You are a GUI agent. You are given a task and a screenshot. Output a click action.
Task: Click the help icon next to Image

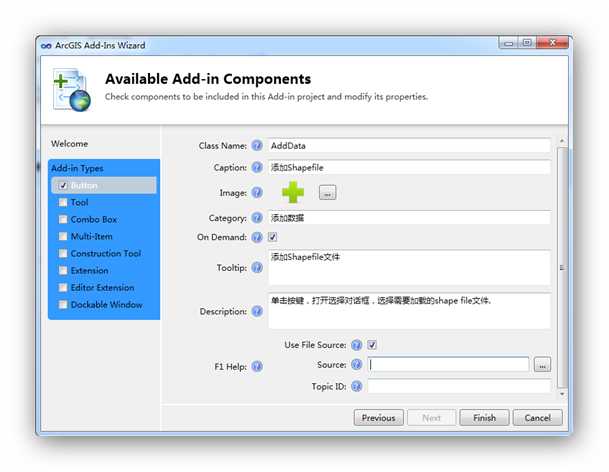(x=257, y=193)
